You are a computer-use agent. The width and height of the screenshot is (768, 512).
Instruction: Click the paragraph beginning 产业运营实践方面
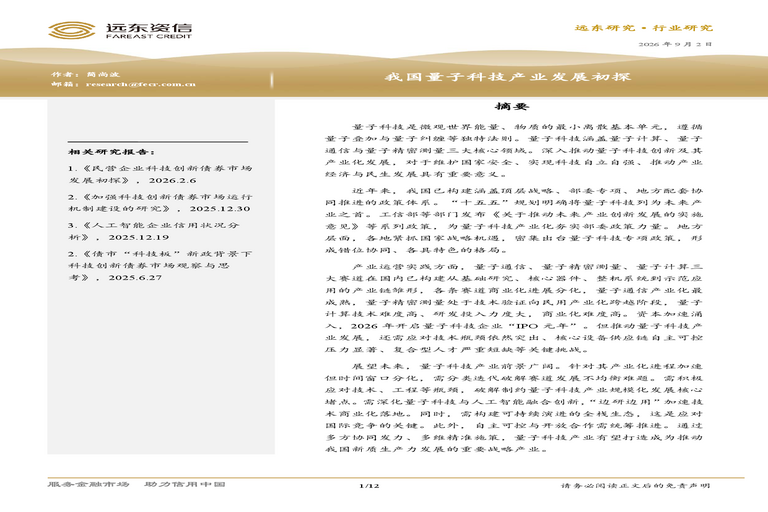click(514, 308)
